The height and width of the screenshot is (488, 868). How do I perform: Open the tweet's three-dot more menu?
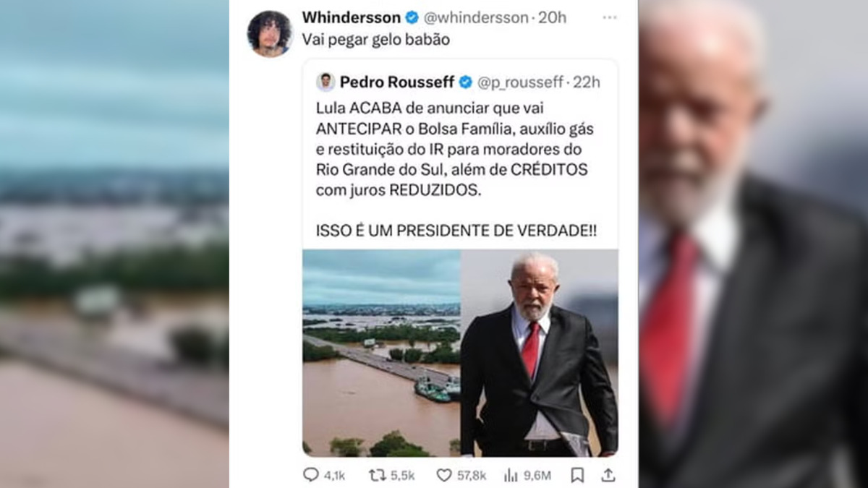pyautogui.click(x=610, y=17)
